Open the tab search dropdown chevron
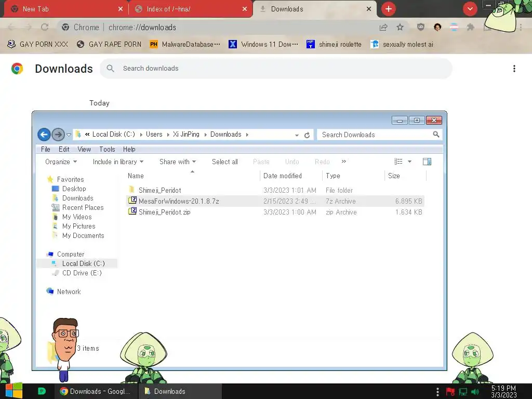This screenshot has height=399, width=532. click(x=470, y=9)
